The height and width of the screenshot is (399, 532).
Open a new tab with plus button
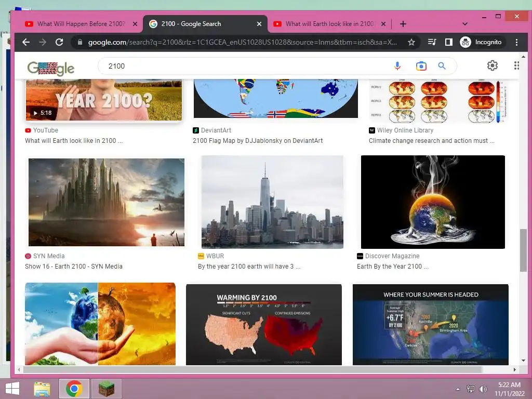coord(403,24)
